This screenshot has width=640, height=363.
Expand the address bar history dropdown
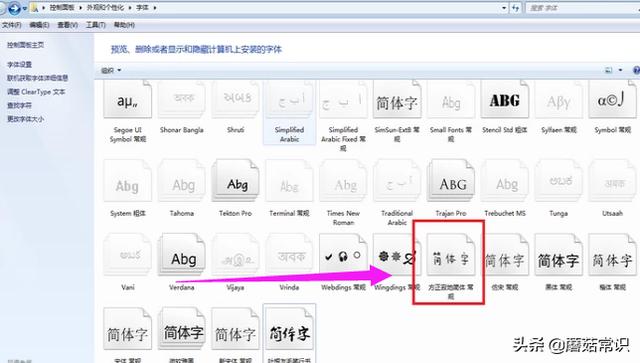(x=504, y=8)
